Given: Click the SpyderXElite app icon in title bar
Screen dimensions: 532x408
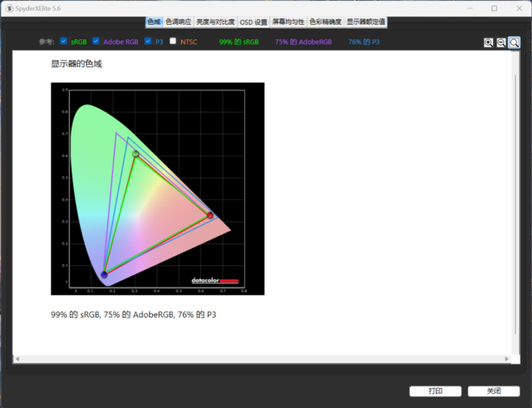Looking at the screenshot, I should 9,8.
